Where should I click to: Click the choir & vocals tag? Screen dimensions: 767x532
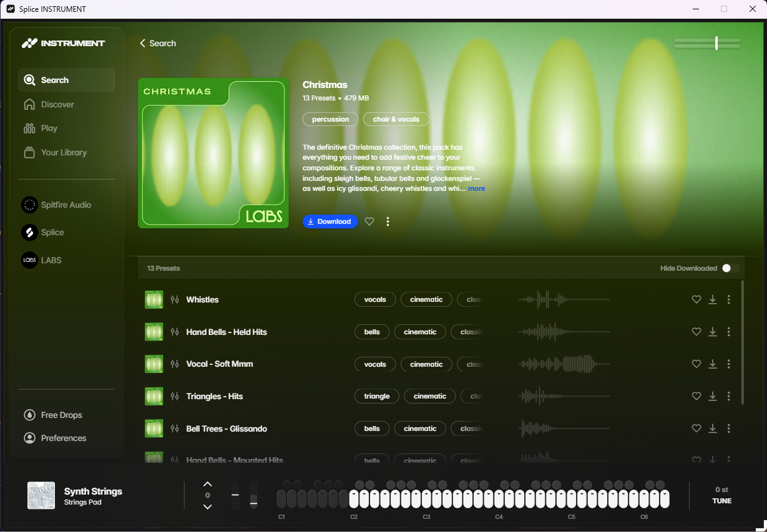396,119
